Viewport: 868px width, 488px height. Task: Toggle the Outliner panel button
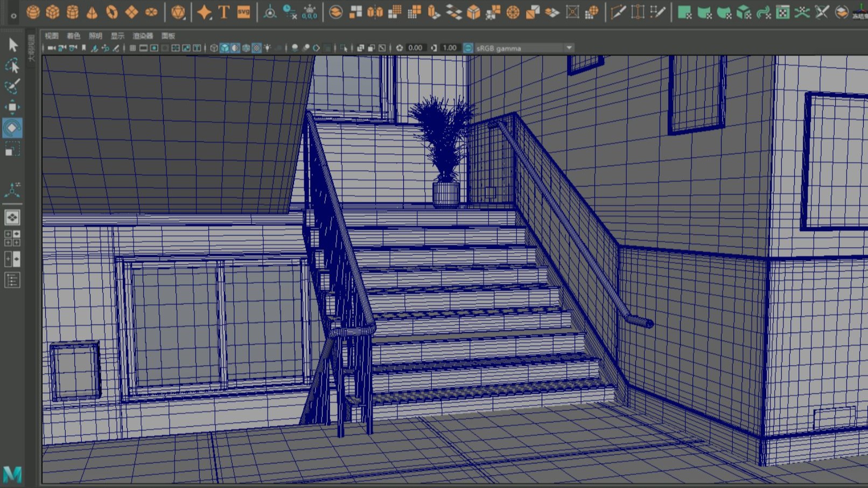pyautogui.click(x=12, y=280)
